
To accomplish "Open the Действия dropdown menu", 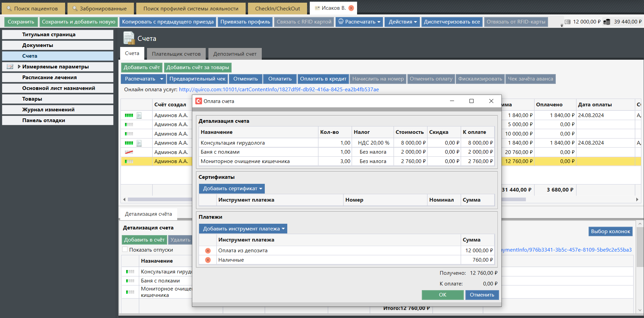I will [402, 22].
